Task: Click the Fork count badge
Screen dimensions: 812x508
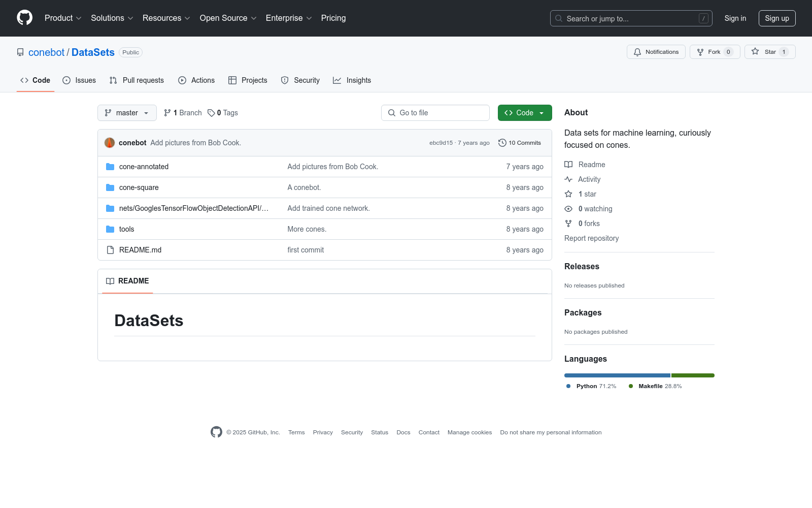Action: 728,52
